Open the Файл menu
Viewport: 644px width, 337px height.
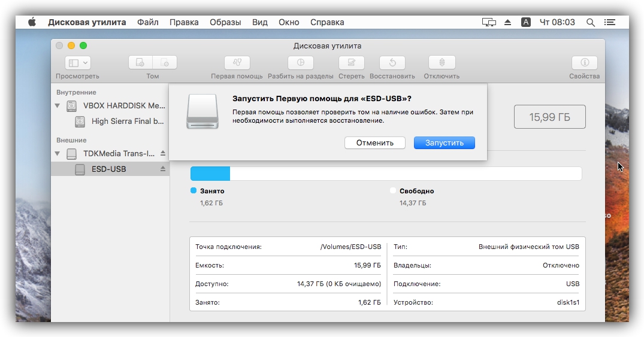147,22
